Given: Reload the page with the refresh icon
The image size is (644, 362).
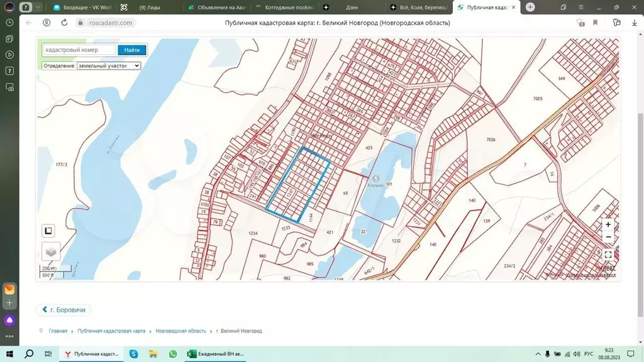Looking at the screenshot, I should (x=64, y=22).
